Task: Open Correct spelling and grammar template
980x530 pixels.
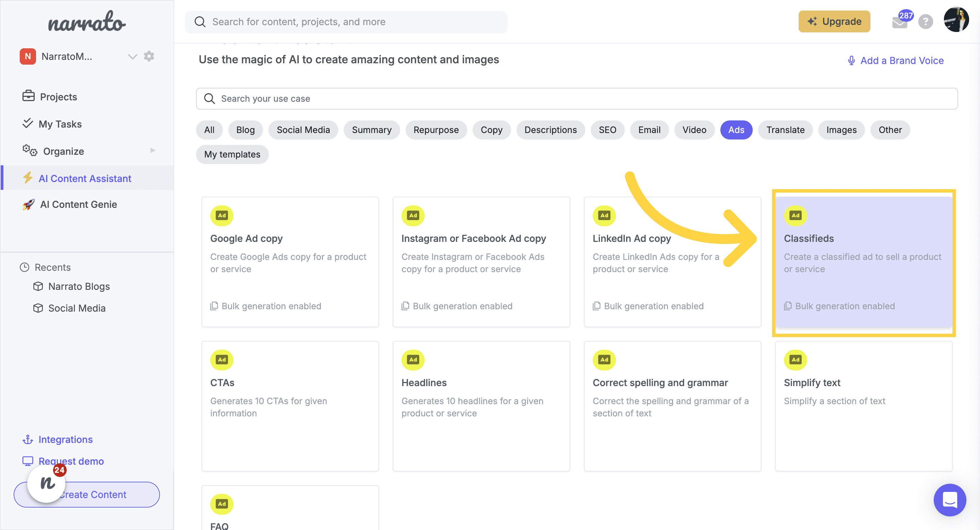Action: [672, 406]
